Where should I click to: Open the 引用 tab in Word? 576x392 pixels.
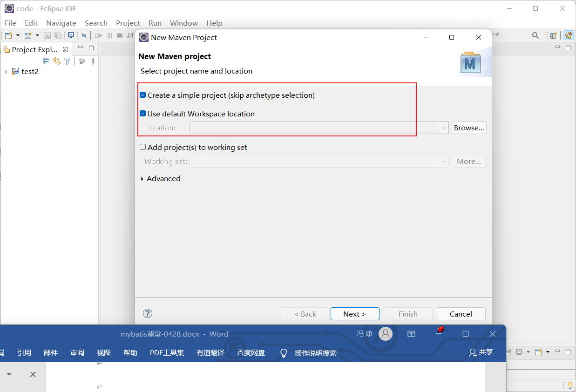(24, 352)
